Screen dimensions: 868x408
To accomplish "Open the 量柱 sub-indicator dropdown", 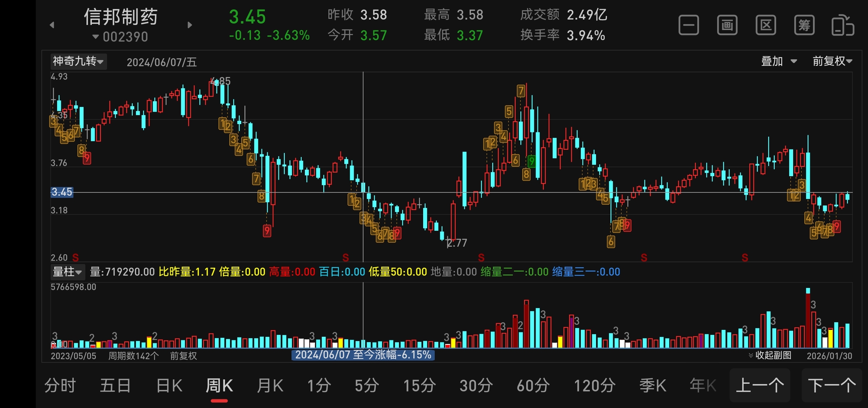I will (67, 272).
